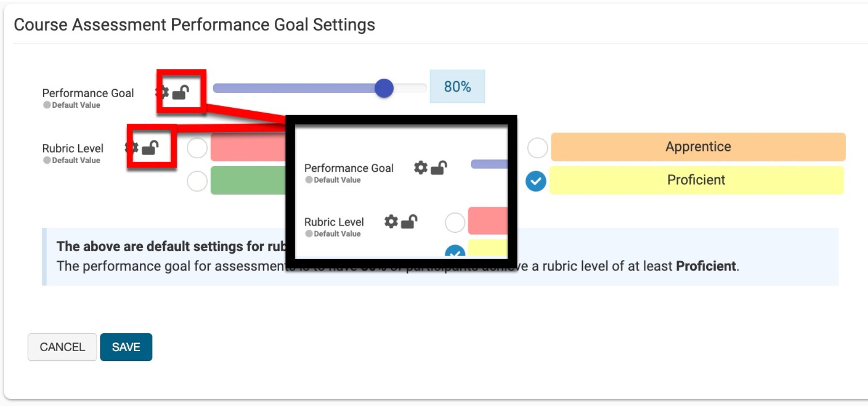The height and width of the screenshot is (406, 868).
Task: Select radio beside green rubric level bar
Action: [x=197, y=181]
